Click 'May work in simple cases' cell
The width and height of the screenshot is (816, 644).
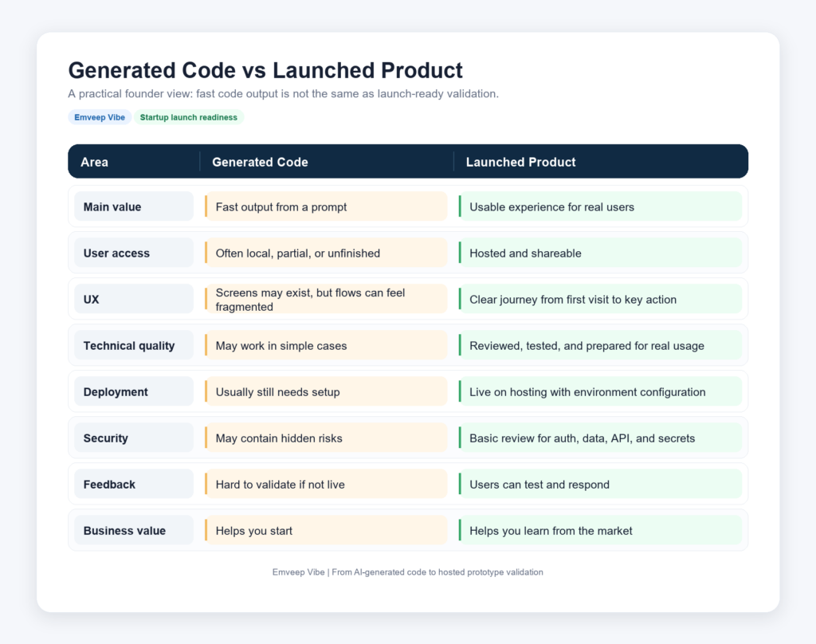pos(326,346)
